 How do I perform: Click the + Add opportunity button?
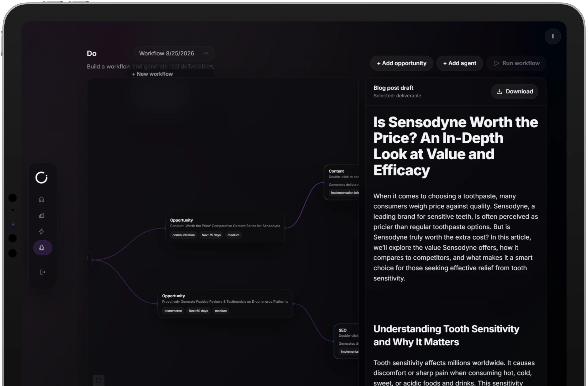pyautogui.click(x=401, y=63)
